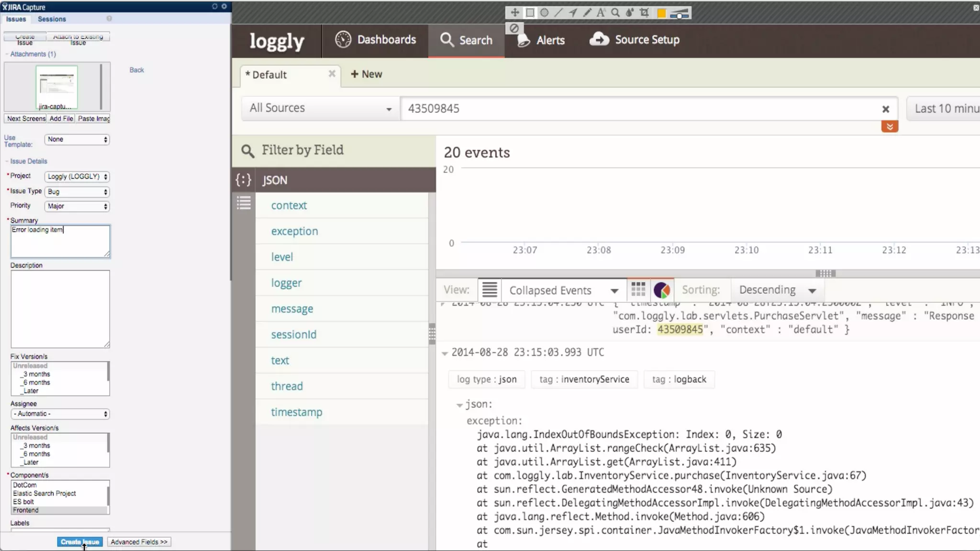Click into the Description text area
980x551 pixels.
(60, 309)
